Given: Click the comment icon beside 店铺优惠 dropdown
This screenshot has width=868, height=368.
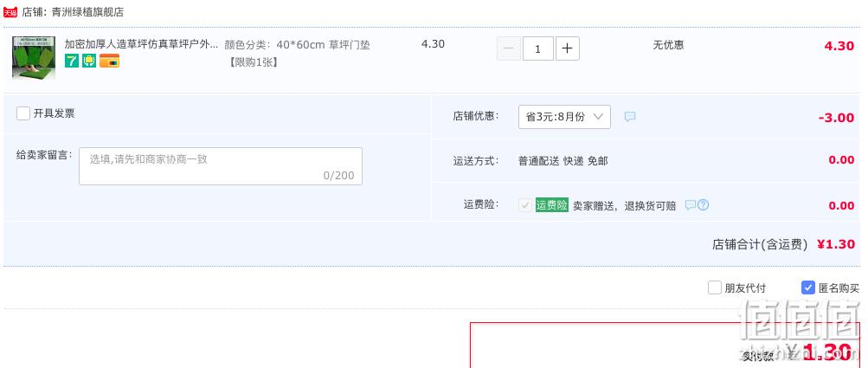Looking at the screenshot, I should (630, 116).
